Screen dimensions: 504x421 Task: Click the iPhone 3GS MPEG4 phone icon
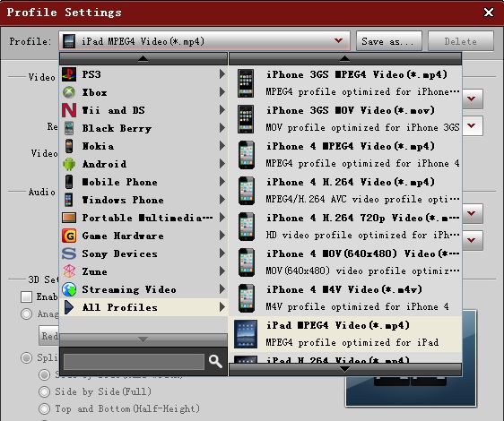[246, 83]
